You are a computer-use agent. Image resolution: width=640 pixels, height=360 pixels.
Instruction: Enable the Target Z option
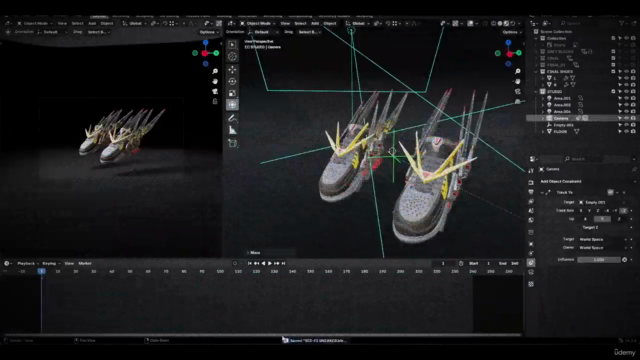click(590, 227)
